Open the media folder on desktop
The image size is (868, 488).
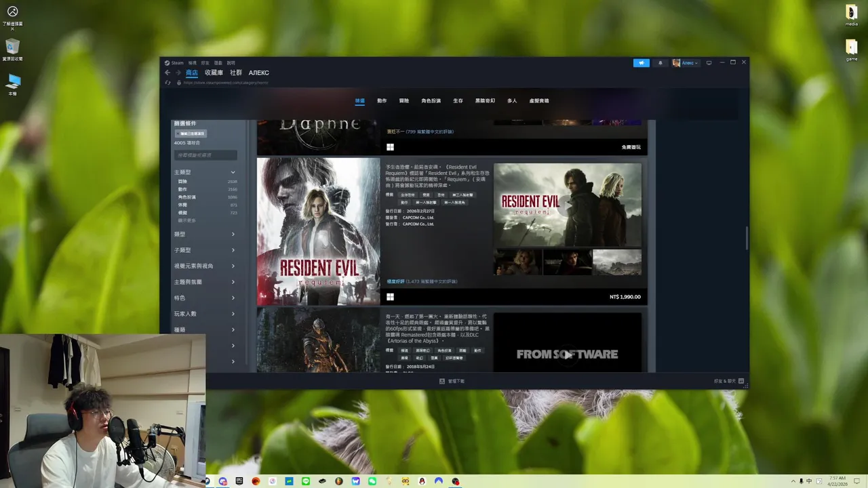click(x=852, y=16)
